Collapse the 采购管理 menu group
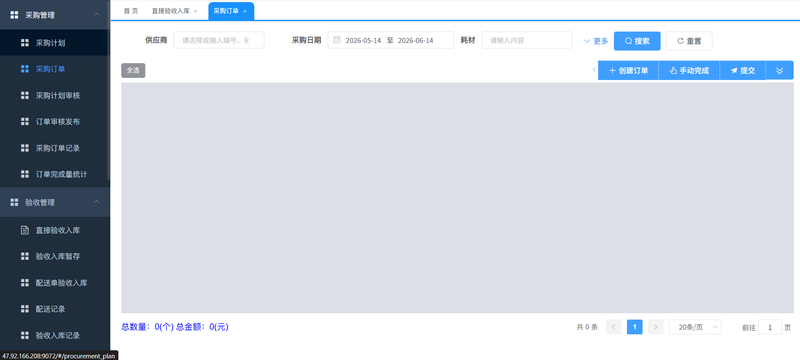This screenshot has width=800, height=360. pyautogui.click(x=96, y=15)
